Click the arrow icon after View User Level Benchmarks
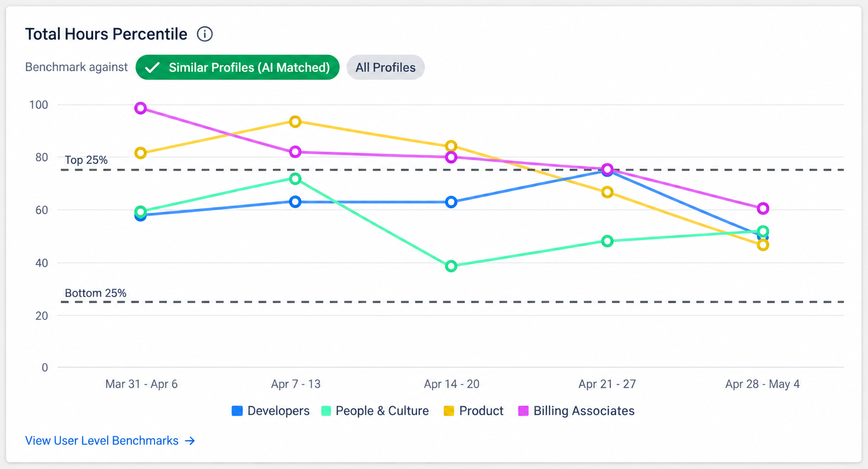 (190, 441)
